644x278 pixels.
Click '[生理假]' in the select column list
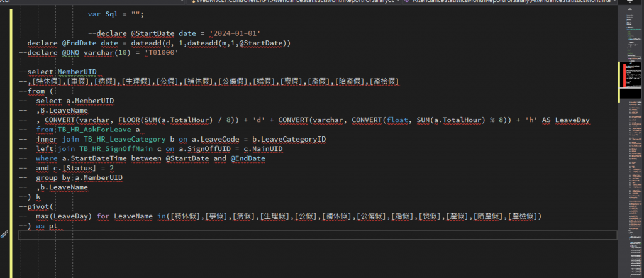click(137, 82)
